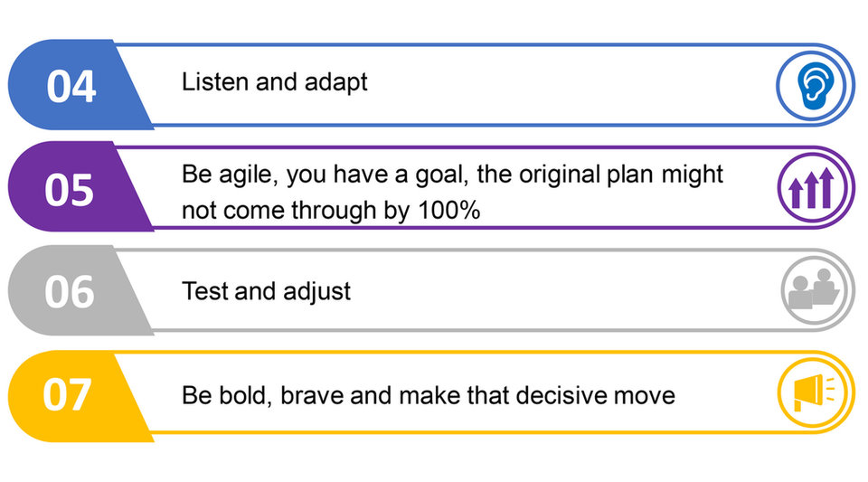Click the word 'Listen' in blue row
Viewport: 868px width, 482px height.
(x=215, y=82)
